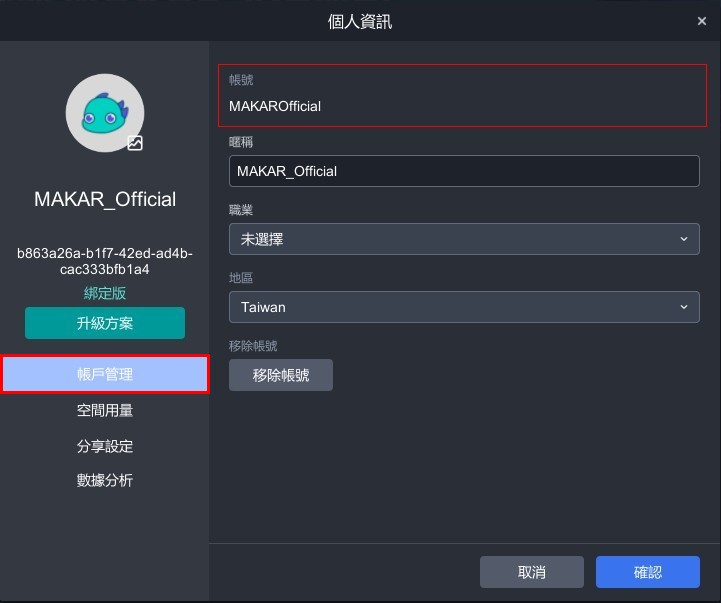Click the chevron arrow in 職業 field
This screenshot has width=721, height=603.
[x=684, y=239]
